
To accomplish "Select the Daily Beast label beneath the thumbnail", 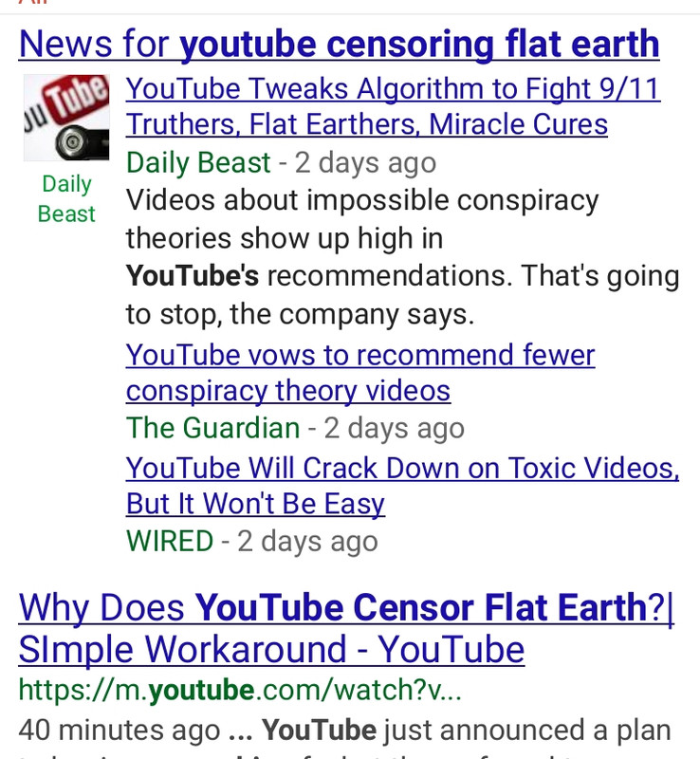I will point(66,199).
